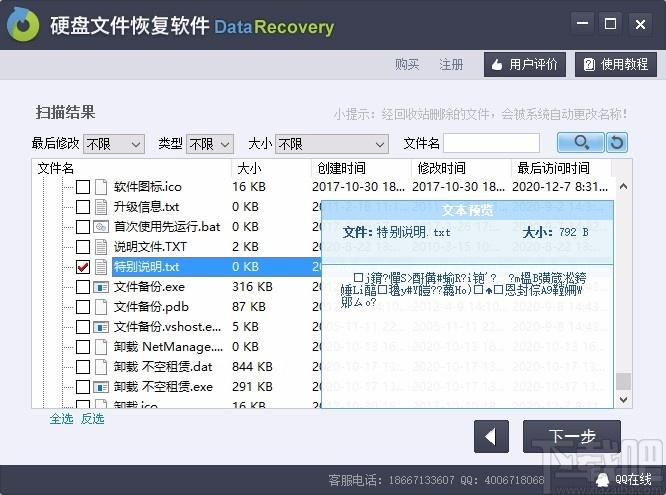Click the file list scrollbar thumb
This screenshot has width=666, height=495.
coord(623,381)
